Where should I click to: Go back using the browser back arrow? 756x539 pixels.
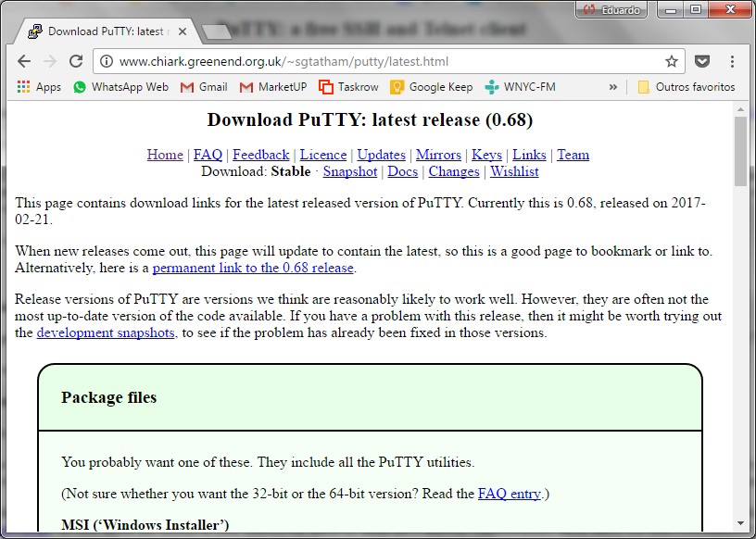coord(24,61)
